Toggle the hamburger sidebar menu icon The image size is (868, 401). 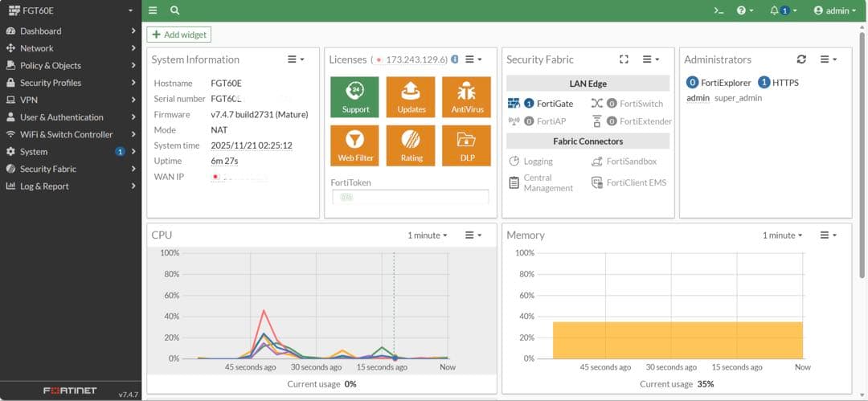(x=153, y=10)
